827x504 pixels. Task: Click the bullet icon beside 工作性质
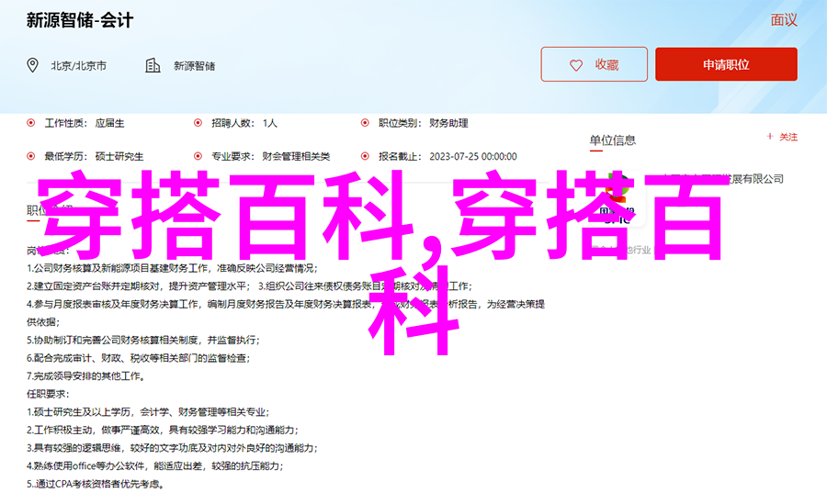click(31, 123)
